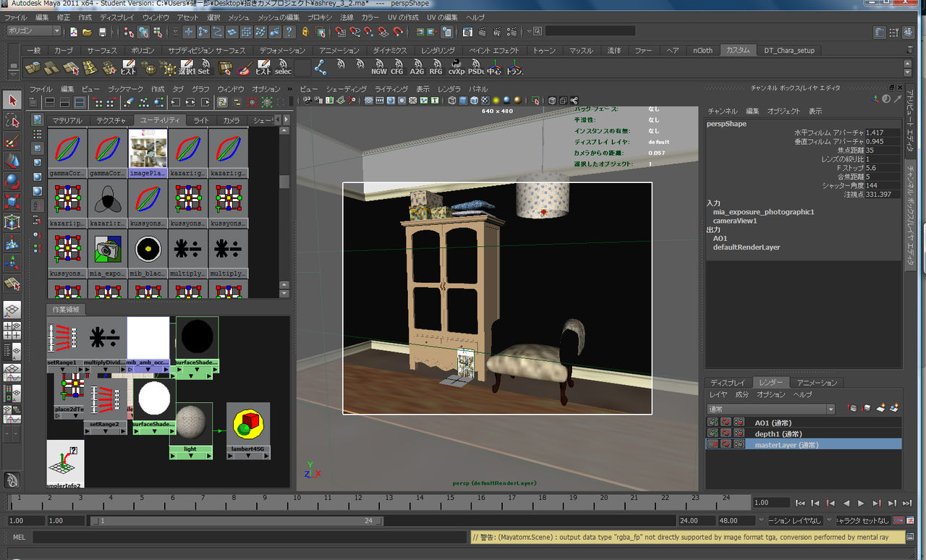Click the question mark help icon
This screenshot has width=926, height=560.
pyautogui.click(x=289, y=32)
